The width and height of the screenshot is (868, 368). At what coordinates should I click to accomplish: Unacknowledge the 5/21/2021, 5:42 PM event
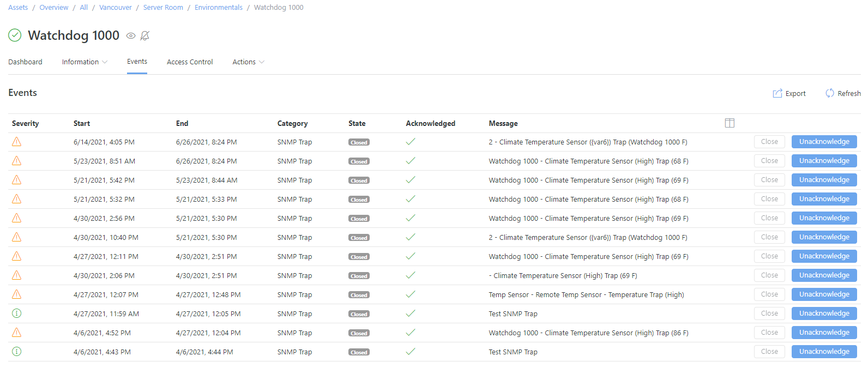click(x=824, y=180)
